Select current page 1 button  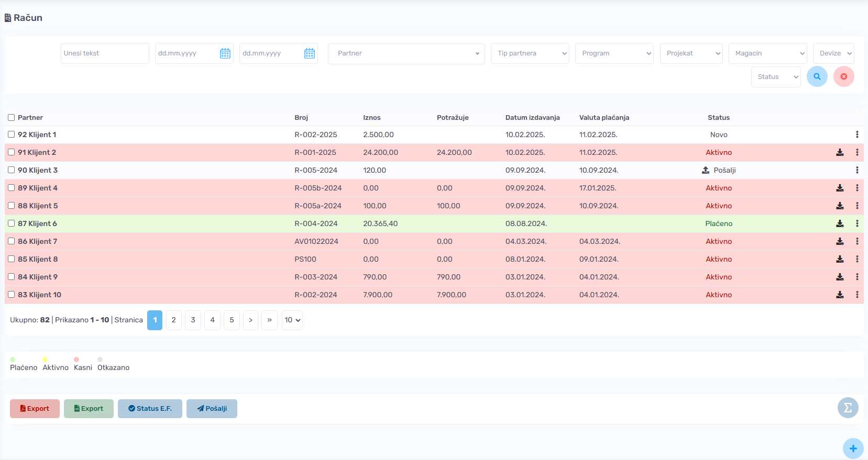(x=155, y=320)
